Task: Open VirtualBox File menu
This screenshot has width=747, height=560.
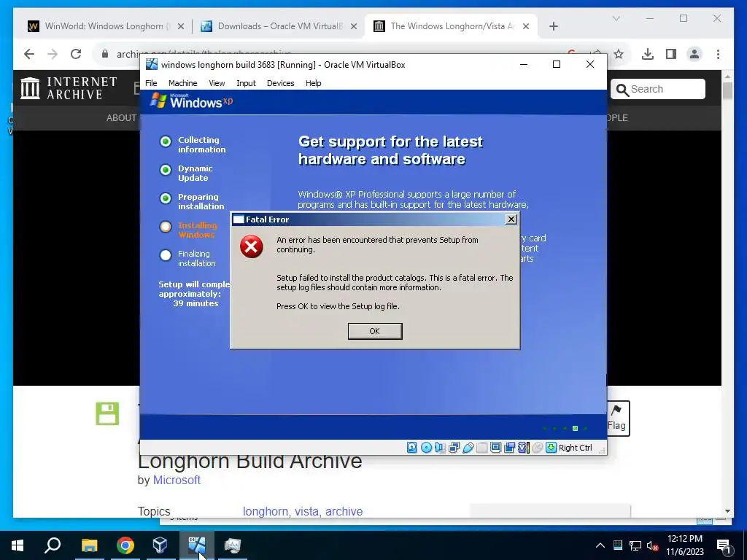Action: click(151, 83)
